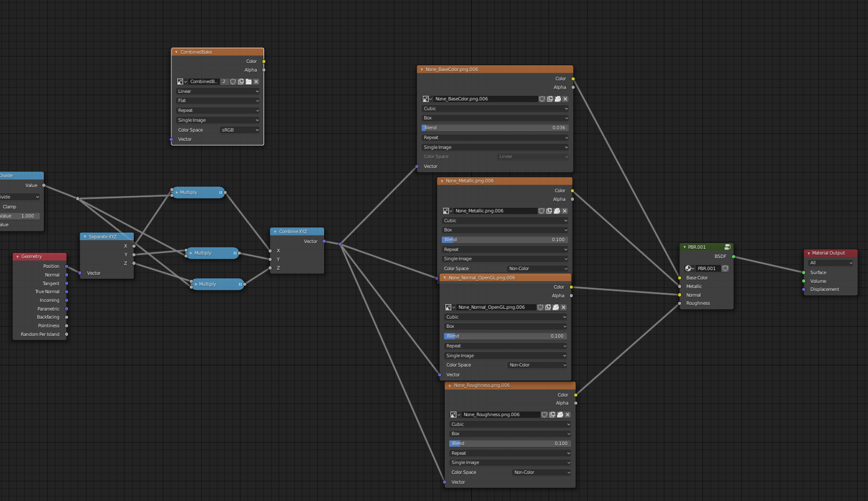The height and width of the screenshot is (501, 868).
Task: Browse images in None_BaseColor node
Action: [x=427, y=99]
